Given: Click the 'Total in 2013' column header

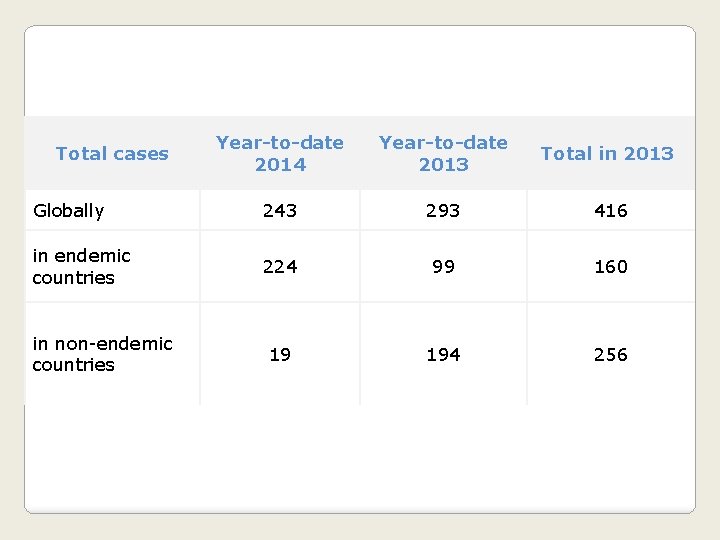Looking at the screenshot, I should pyautogui.click(x=607, y=153).
